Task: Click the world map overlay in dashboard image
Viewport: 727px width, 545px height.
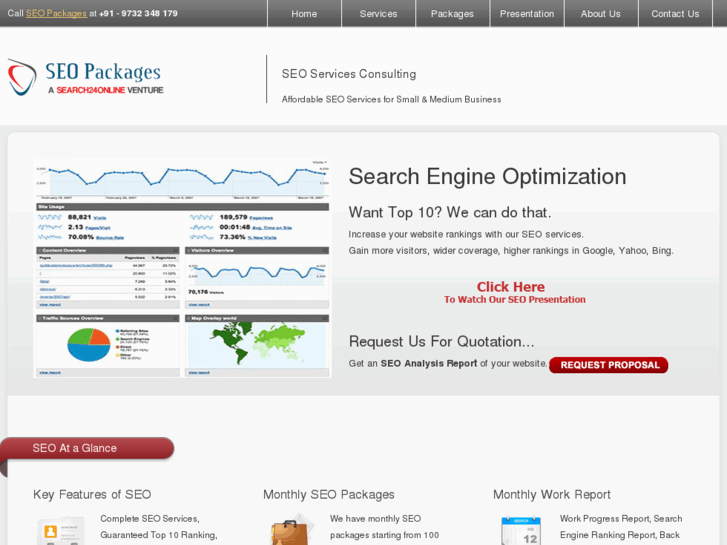Action: 257,344
